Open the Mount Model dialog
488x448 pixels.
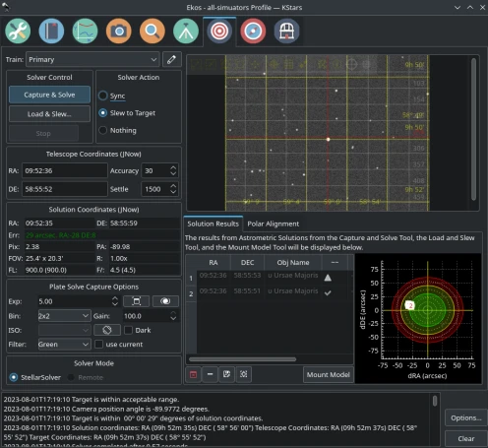coord(329,374)
